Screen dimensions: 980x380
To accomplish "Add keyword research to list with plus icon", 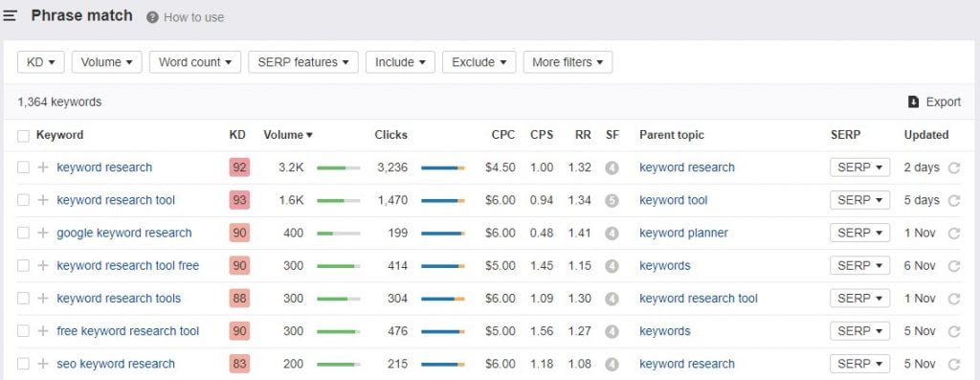I will coord(42,168).
